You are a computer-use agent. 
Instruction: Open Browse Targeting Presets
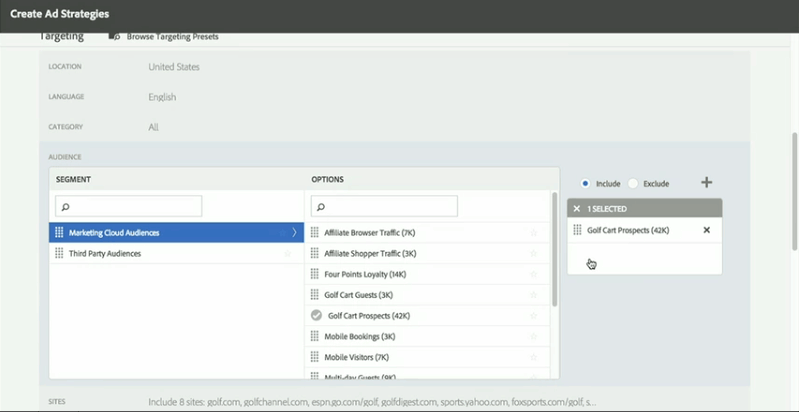173,37
